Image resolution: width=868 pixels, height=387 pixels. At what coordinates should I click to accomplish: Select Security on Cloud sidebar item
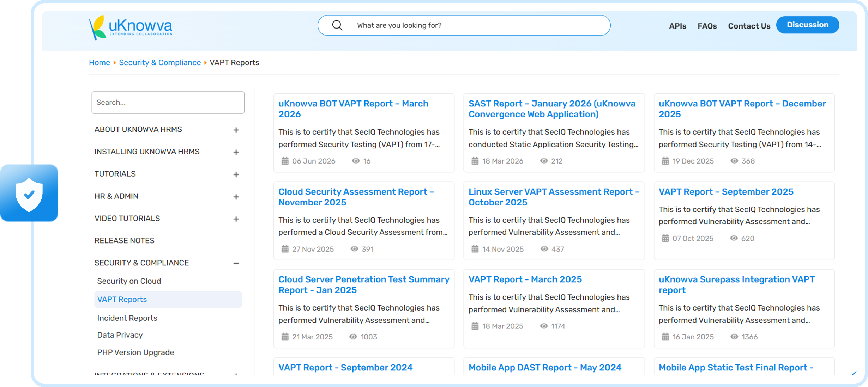click(129, 281)
